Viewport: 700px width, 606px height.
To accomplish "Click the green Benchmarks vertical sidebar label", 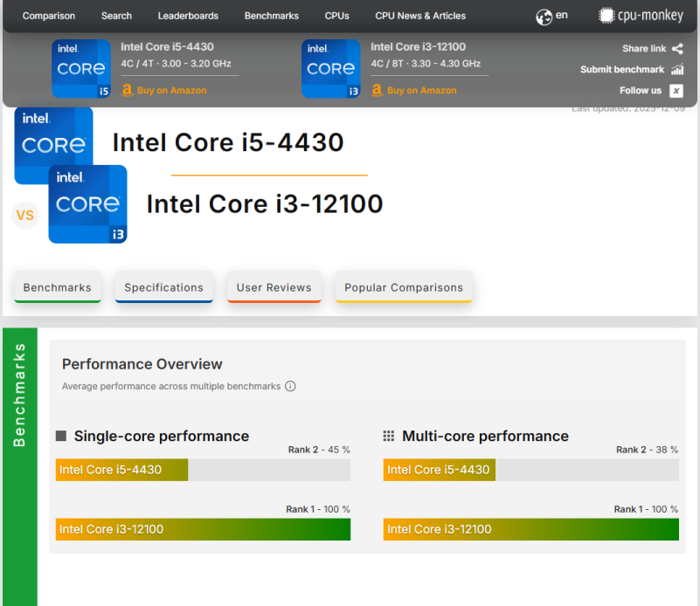I will click(19, 395).
